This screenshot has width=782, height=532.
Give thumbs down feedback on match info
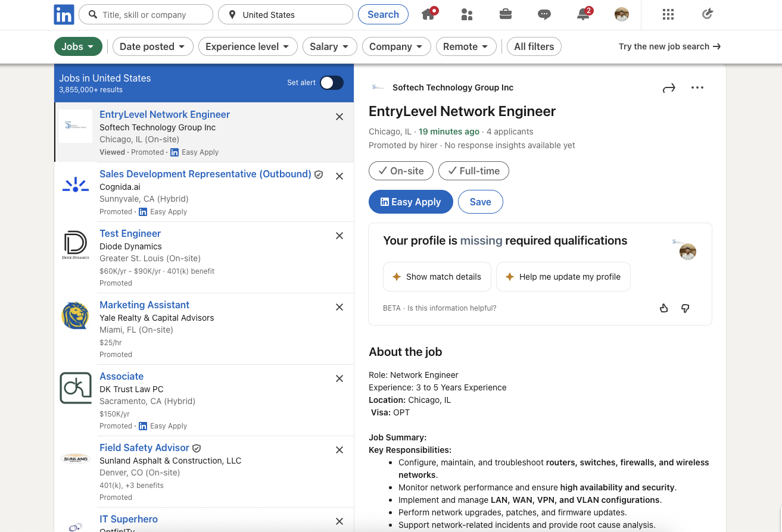coord(685,308)
